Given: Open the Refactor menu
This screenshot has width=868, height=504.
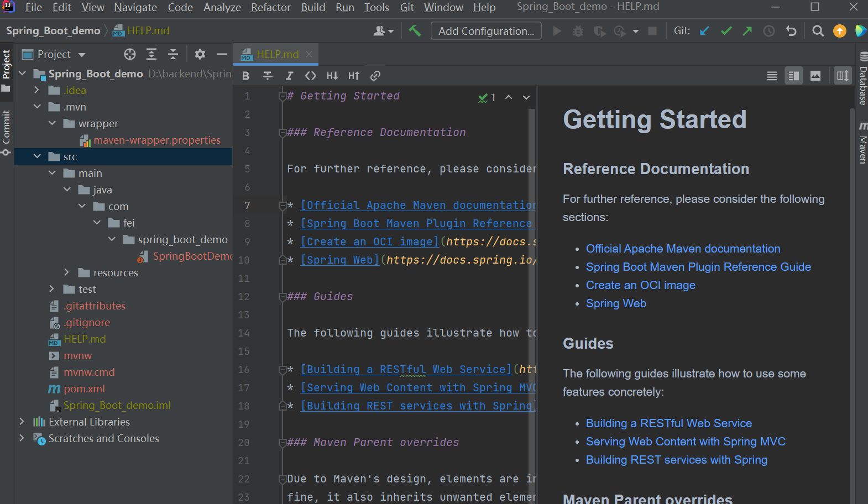Looking at the screenshot, I should coord(270,7).
